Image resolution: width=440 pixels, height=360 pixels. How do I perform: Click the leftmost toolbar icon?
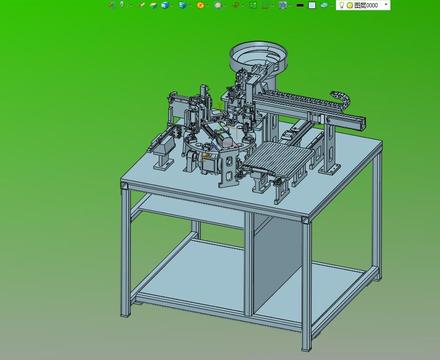coord(112,5)
